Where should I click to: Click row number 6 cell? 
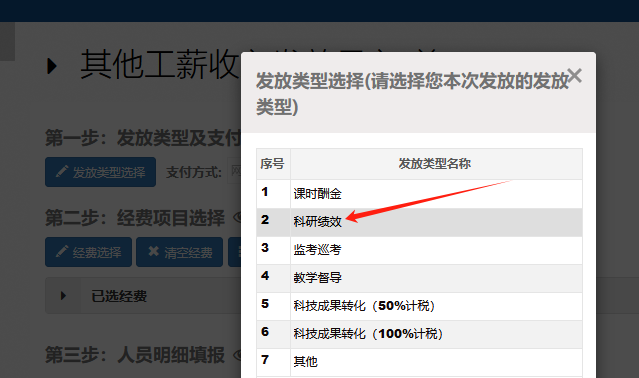click(273, 334)
